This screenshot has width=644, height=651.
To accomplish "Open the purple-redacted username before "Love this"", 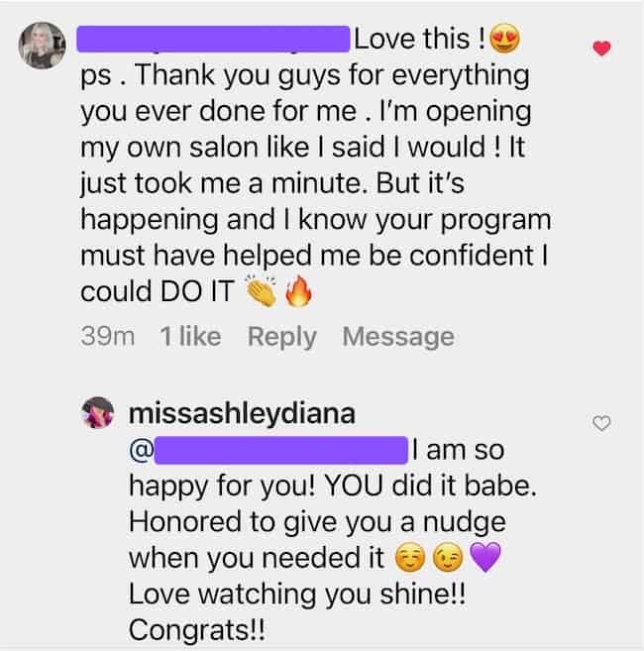I will click(x=213, y=39).
